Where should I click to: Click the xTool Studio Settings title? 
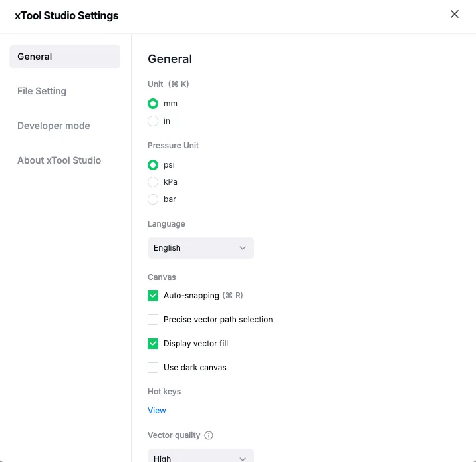tap(66, 15)
